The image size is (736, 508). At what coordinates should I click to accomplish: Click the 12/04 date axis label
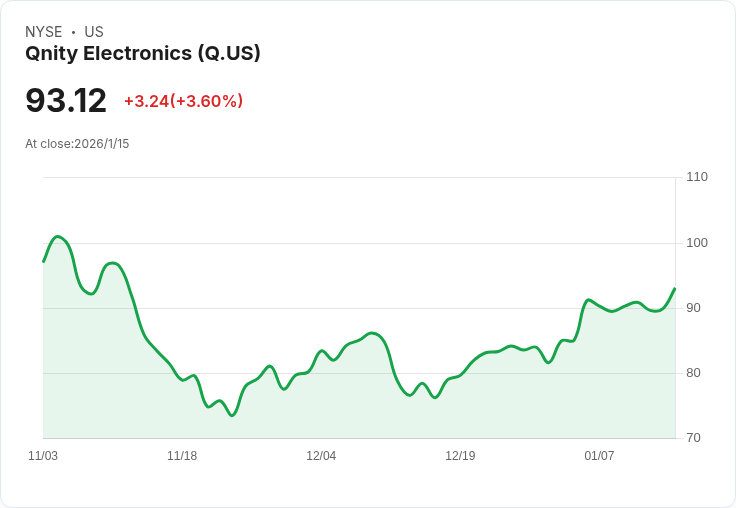(321, 456)
